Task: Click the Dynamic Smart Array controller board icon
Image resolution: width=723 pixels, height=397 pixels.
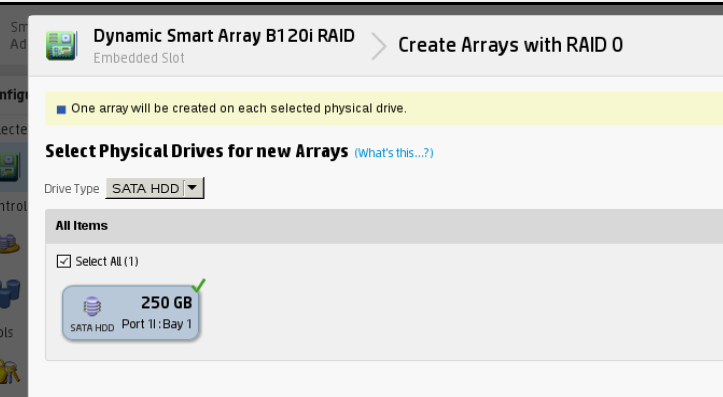Action: 61,45
